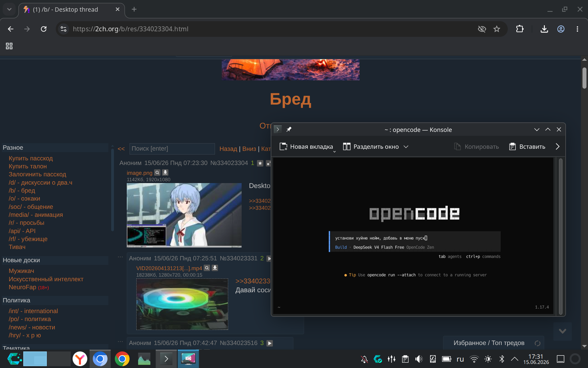Image resolution: width=588 pixels, height=368 pixels.
Task: Open Избранное / Топ тредов panel
Action: coord(489,343)
